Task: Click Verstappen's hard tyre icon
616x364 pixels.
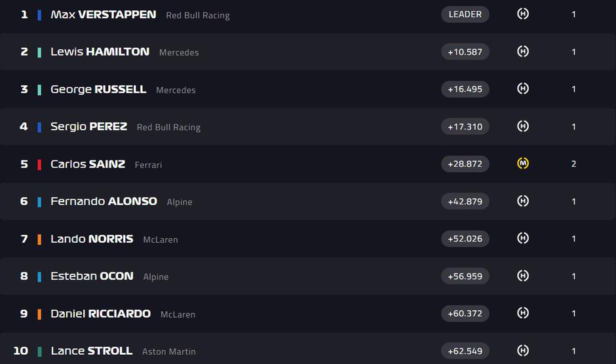Action: (x=523, y=14)
